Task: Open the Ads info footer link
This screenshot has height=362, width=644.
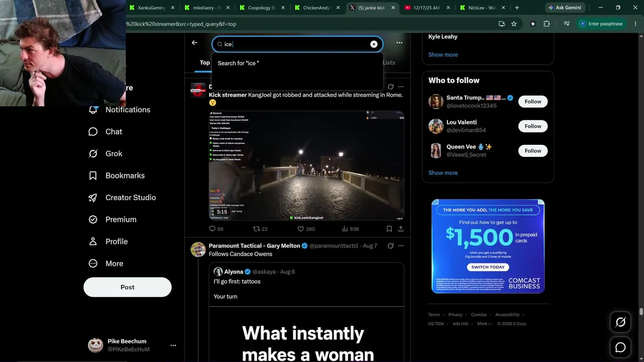Action: (x=460, y=324)
